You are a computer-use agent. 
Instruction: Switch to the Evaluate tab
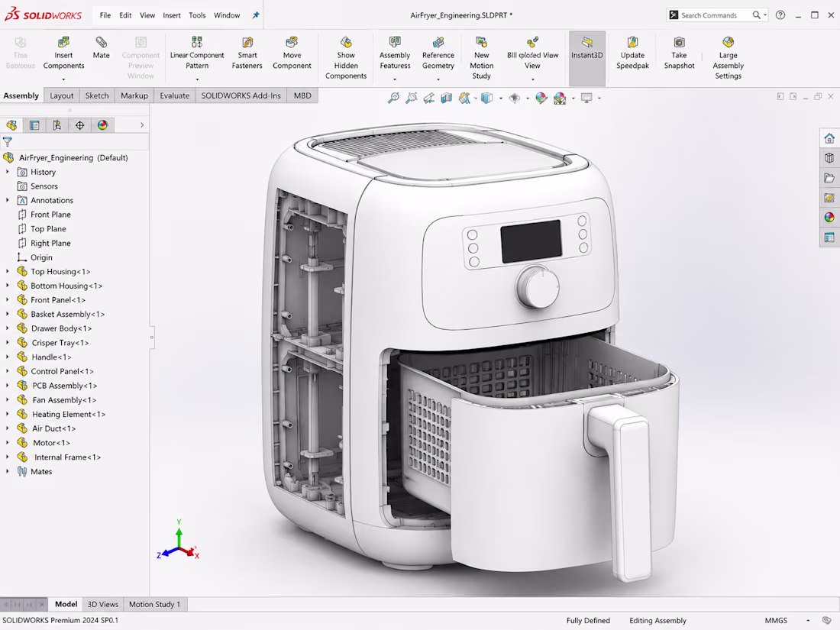coord(175,95)
